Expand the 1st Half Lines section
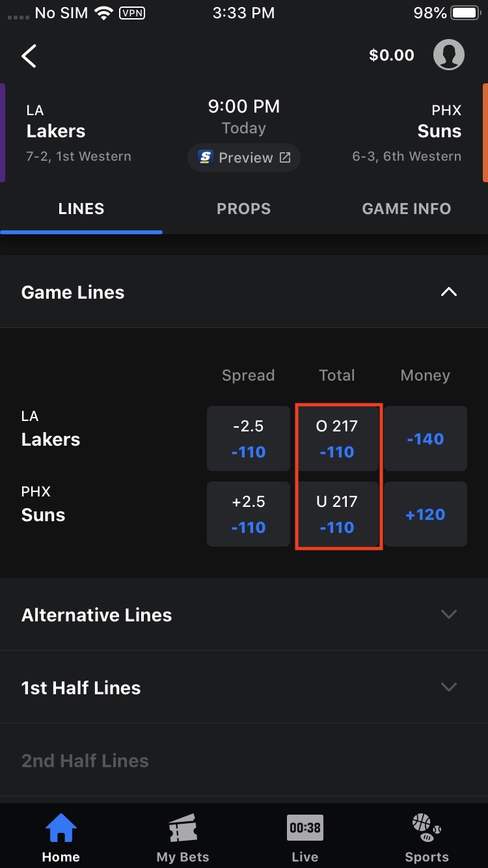488x868 pixels. point(448,687)
